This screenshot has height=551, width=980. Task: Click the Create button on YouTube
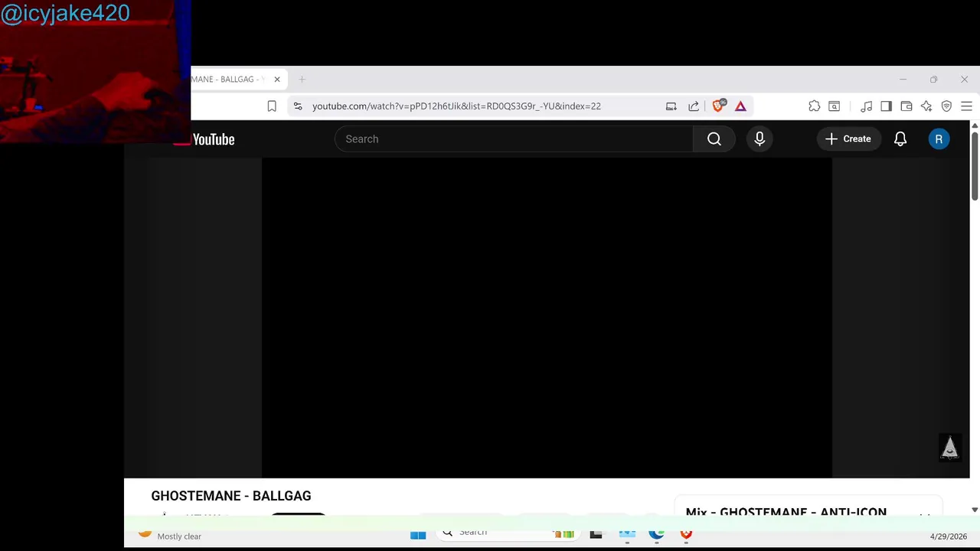pyautogui.click(x=848, y=139)
